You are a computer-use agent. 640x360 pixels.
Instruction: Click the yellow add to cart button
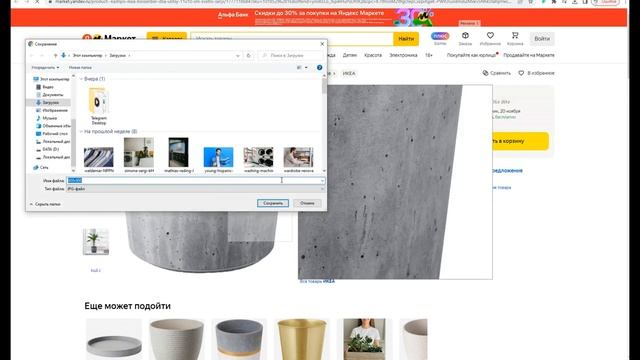coord(520,141)
